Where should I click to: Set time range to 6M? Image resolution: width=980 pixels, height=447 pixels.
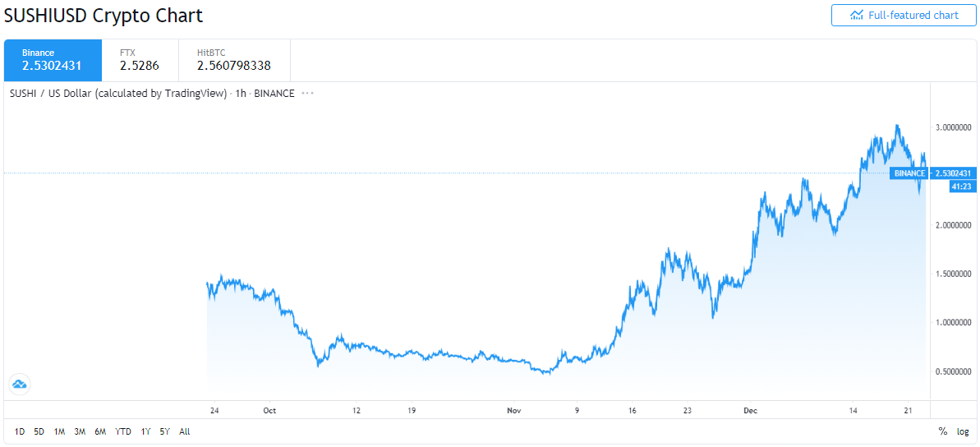(x=100, y=431)
